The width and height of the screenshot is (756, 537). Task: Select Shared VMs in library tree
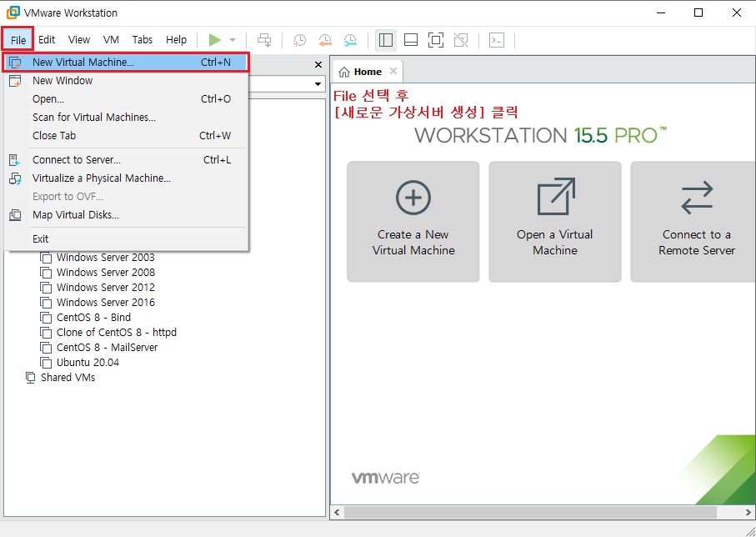(68, 377)
